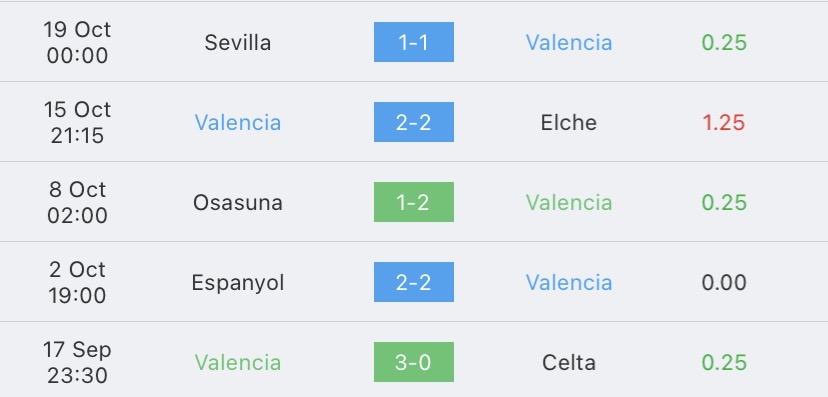Image resolution: width=828 pixels, height=397 pixels.
Task: Click the 2-2 score for Espanyol match
Action: pos(413,282)
